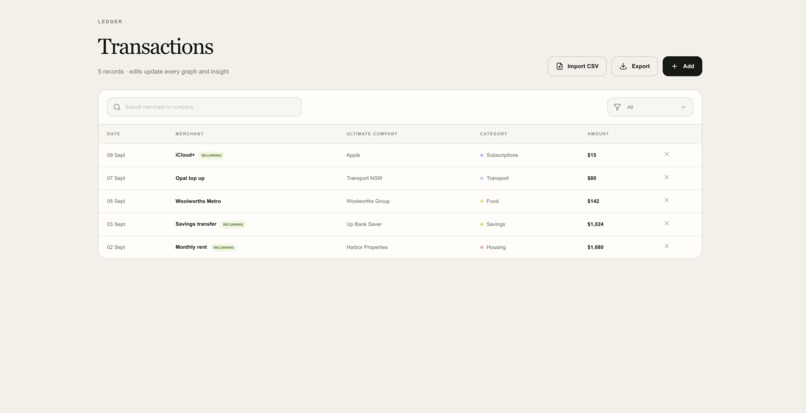This screenshot has height=413, width=806.
Task: Click the Up Bank Saver company cell
Action: pyautogui.click(x=364, y=224)
